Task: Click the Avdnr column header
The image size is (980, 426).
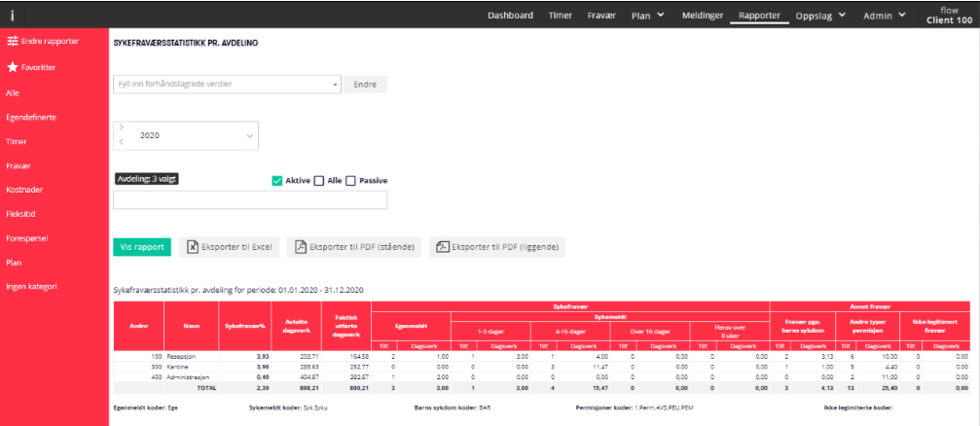Action: click(x=138, y=326)
